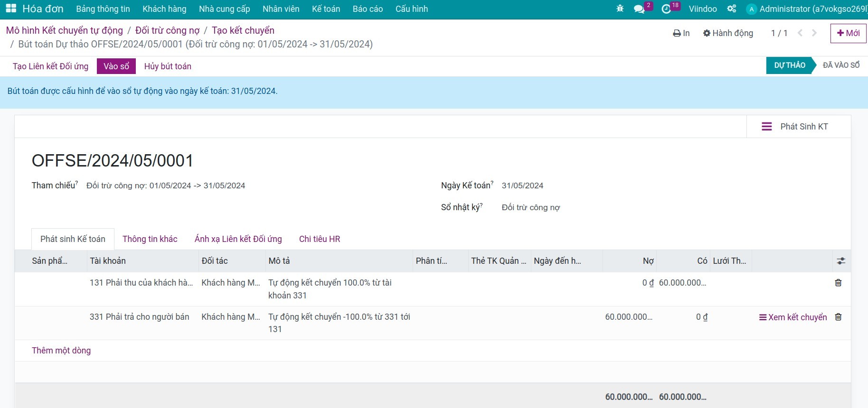The image size is (868, 408).
Task: Edit the Ngày Kế toán date field
Action: pos(522,185)
